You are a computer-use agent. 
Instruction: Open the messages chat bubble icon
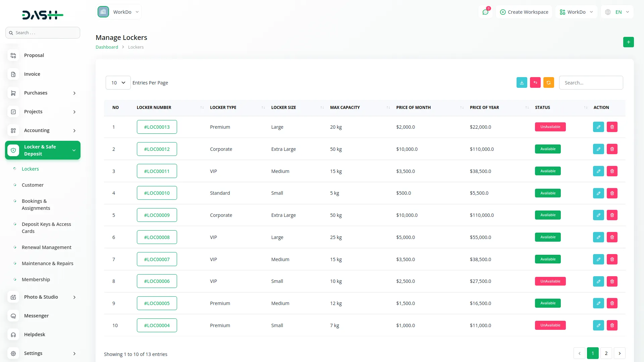485,12
